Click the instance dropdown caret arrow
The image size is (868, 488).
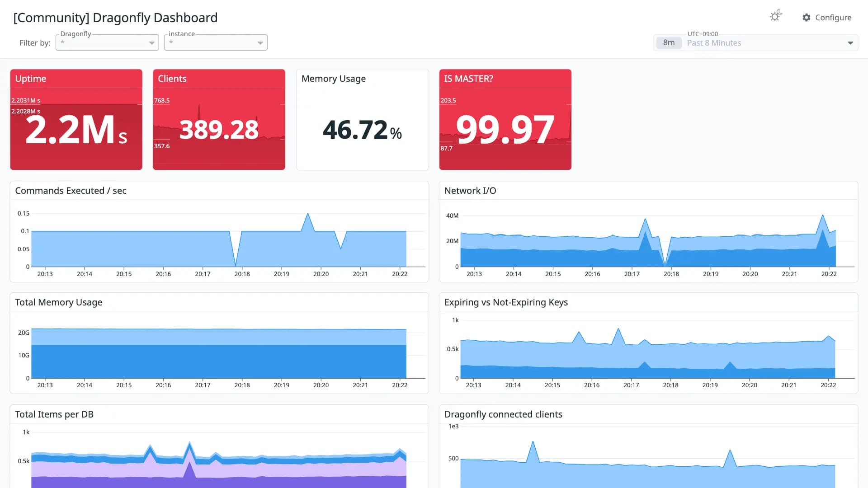[x=260, y=43]
